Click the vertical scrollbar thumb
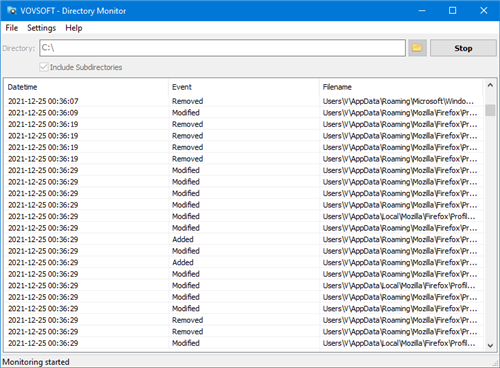This screenshot has width=500, height=368. 490,110
